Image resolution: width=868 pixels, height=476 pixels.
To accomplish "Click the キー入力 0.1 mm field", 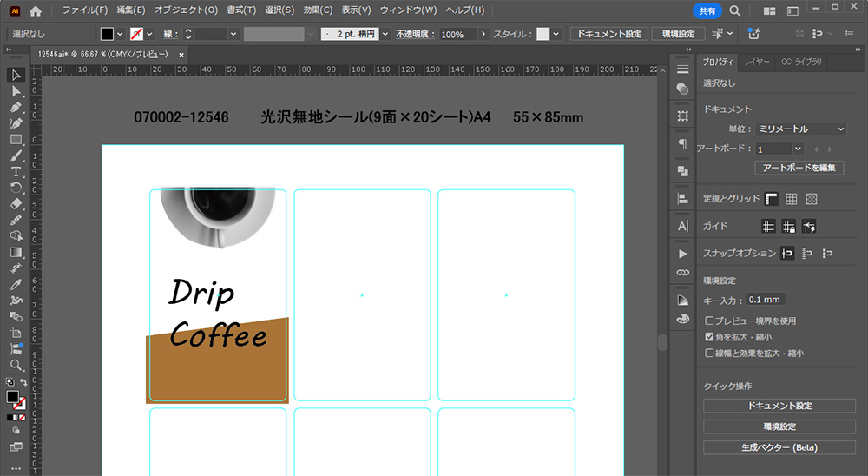I will pos(765,300).
